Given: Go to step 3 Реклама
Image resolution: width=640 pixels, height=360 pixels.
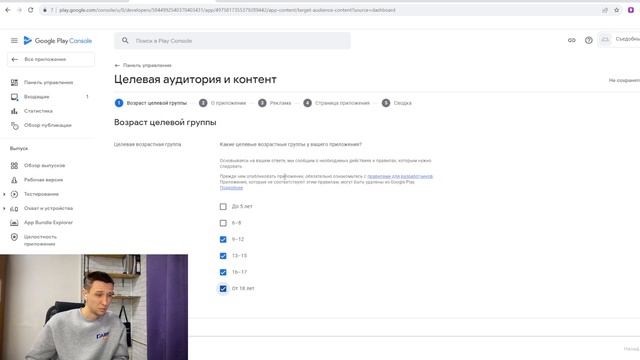Looking at the screenshot, I should [275, 103].
